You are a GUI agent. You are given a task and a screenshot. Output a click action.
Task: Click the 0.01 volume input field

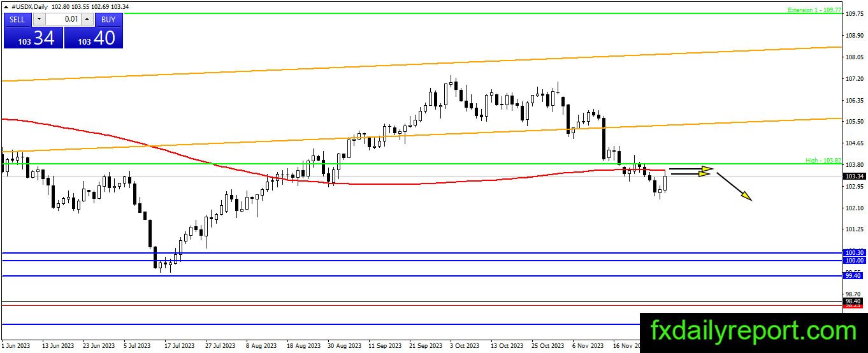[x=63, y=19]
